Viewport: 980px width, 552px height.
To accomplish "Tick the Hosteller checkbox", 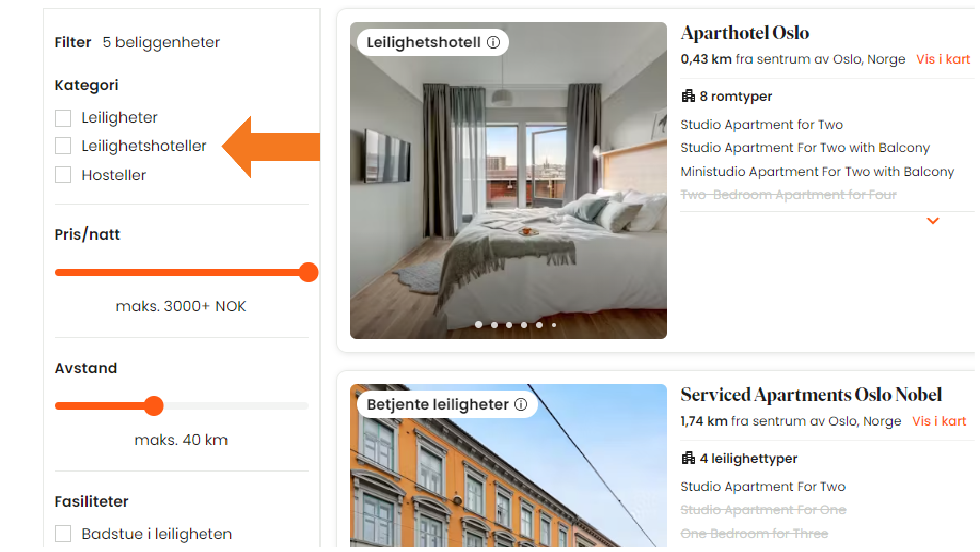I will click(x=63, y=175).
